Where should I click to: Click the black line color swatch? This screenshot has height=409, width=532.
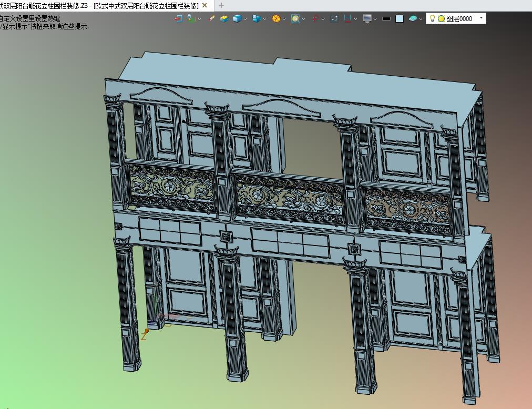point(386,19)
